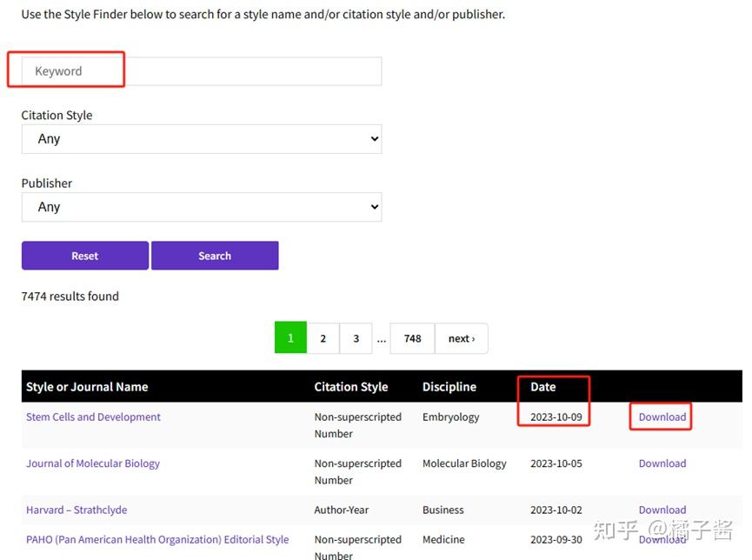
Task: Go to results page 2
Action: (323, 338)
